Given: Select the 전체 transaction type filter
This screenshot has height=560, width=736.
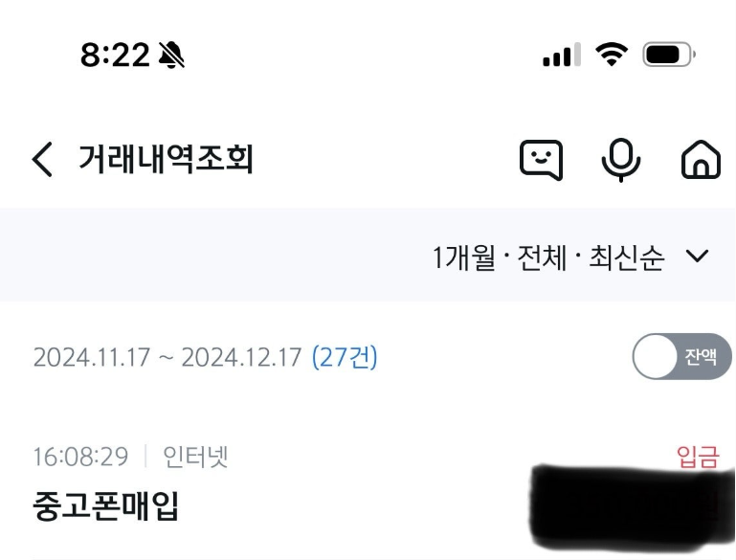Looking at the screenshot, I should pos(542,257).
